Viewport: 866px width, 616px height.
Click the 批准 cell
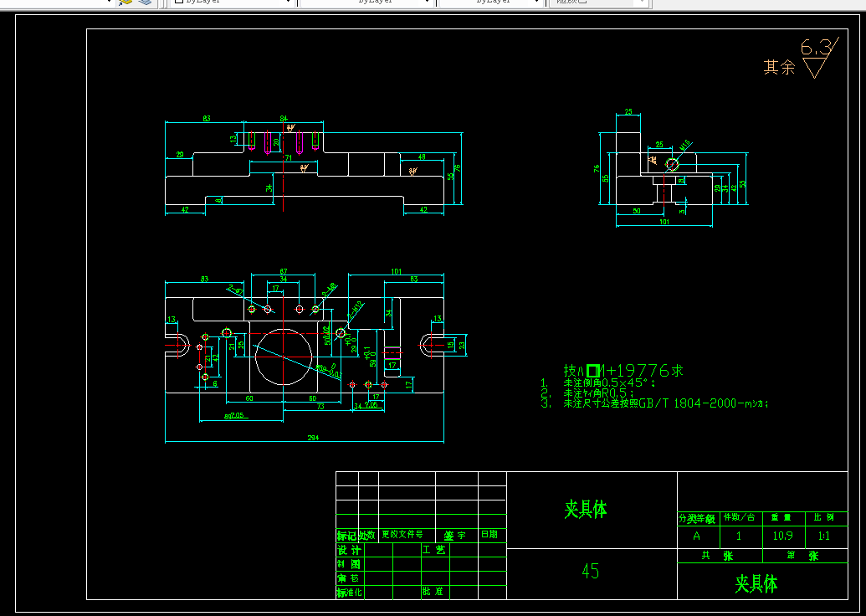[433, 591]
